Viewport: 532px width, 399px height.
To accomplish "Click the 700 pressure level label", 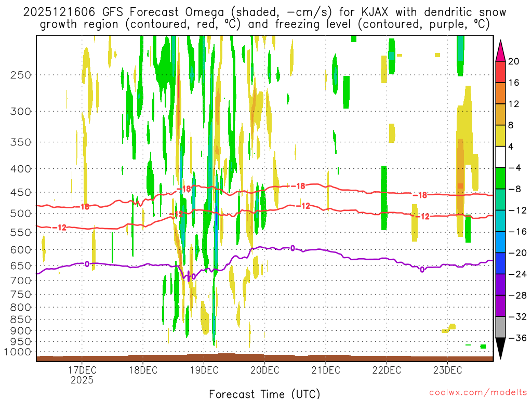I will (21, 281).
